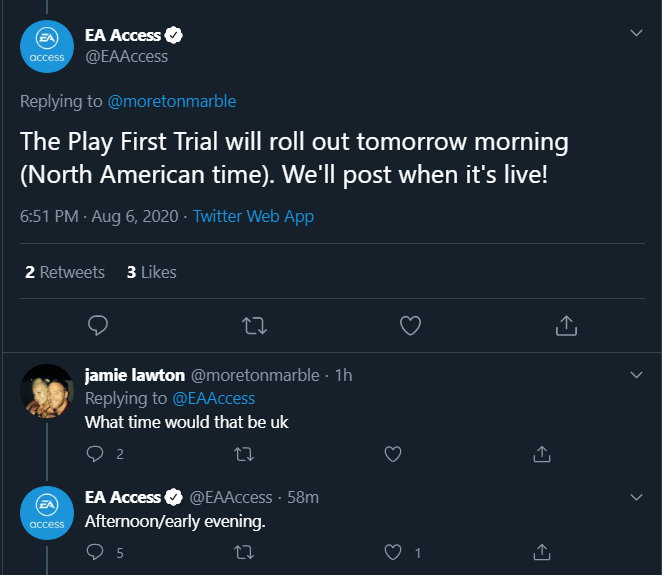Share the main EA Access tweet
The width and height of the screenshot is (662, 575).
click(x=566, y=325)
